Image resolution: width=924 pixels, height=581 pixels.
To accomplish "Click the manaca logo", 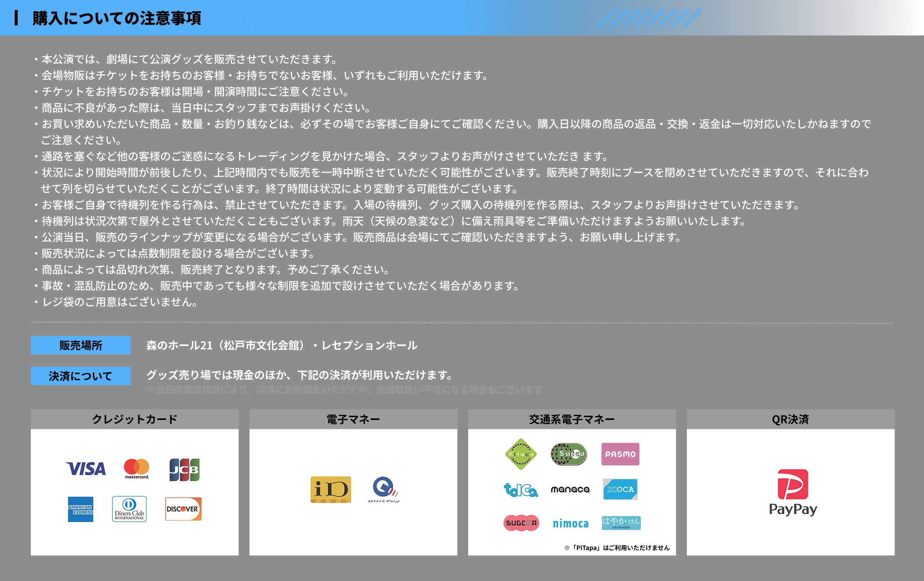I will click(x=570, y=489).
